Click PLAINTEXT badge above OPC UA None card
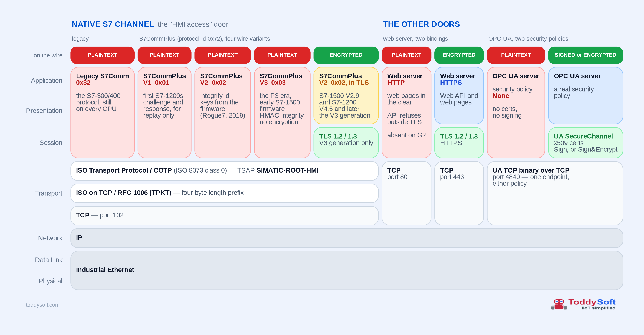 click(x=516, y=55)
